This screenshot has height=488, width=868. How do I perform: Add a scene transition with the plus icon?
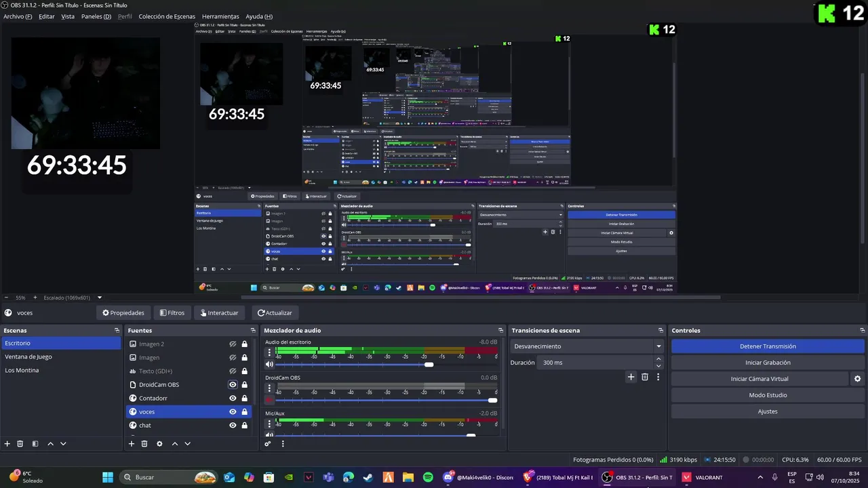pyautogui.click(x=631, y=377)
